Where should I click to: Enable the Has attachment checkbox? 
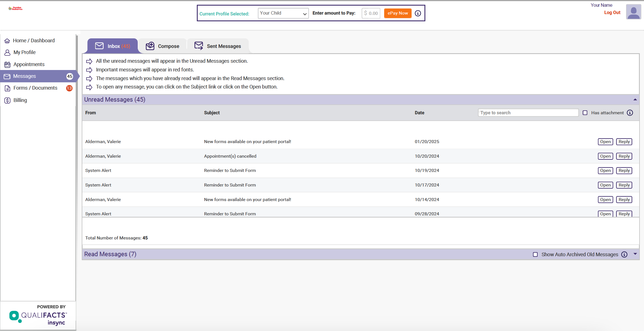pos(585,113)
